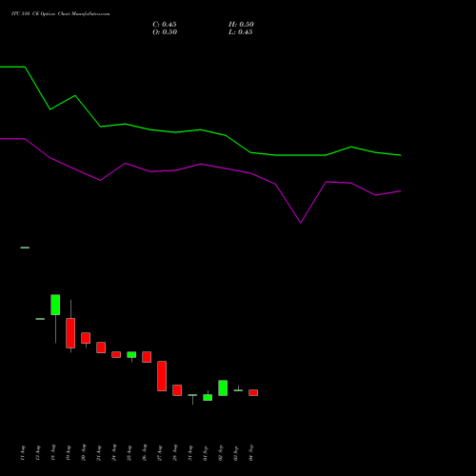
Task: Click the chart title text starting with ITC 310
Action: [x=60, y=14]
